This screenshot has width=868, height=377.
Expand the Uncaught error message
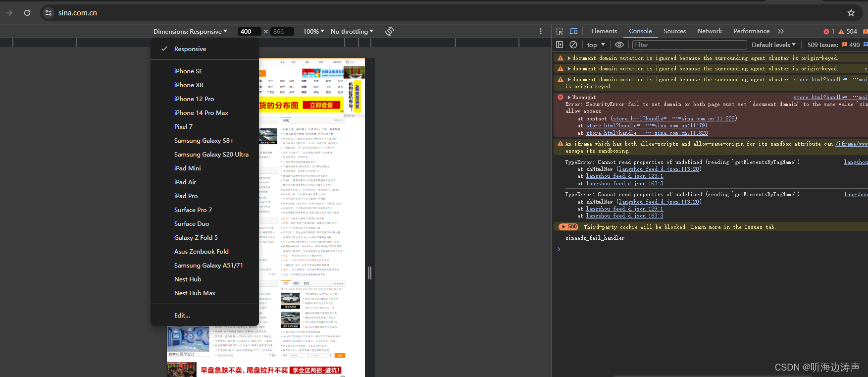(x=569, y=98)
